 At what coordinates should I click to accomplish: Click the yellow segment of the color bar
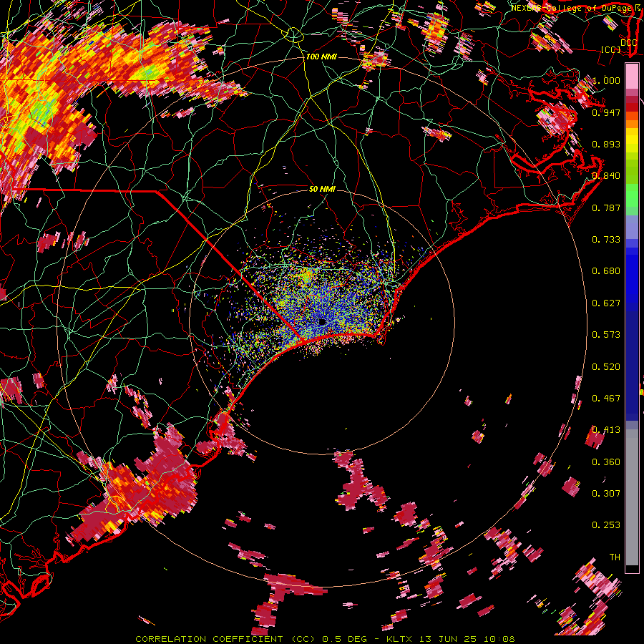(x=632, y=140)
